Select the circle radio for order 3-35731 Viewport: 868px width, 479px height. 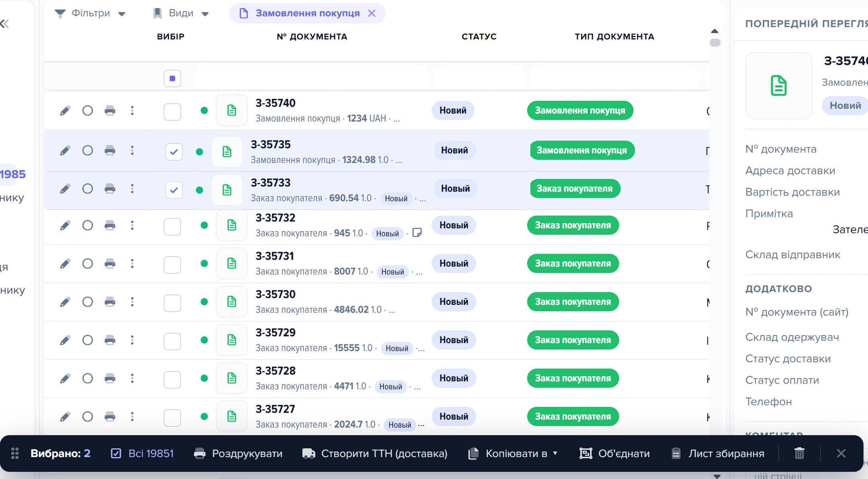(x=88, y=263)
